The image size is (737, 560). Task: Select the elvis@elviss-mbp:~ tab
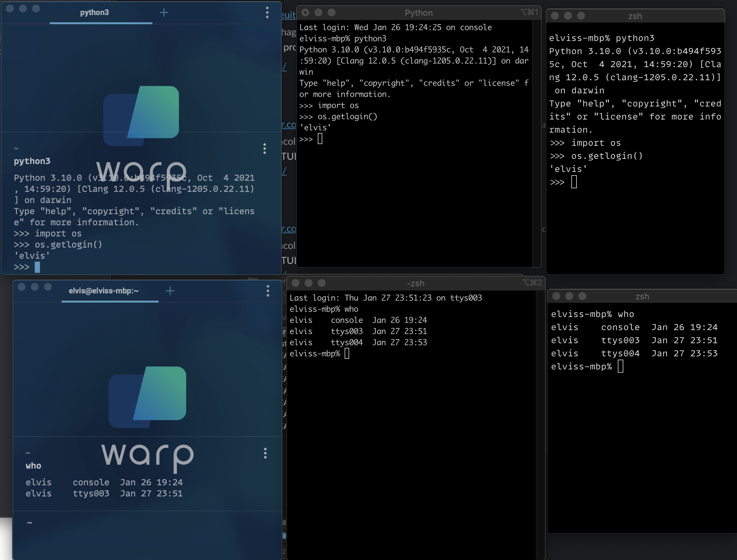pos(104,291)
